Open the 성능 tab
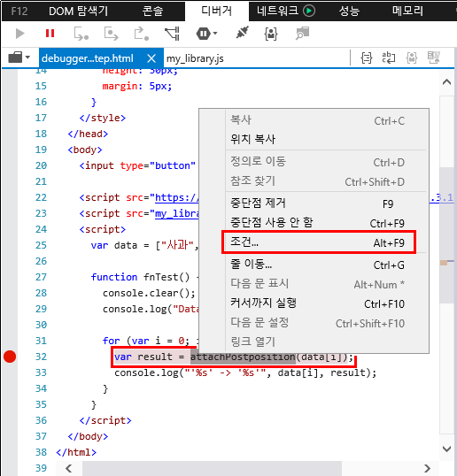 [350, 12]
